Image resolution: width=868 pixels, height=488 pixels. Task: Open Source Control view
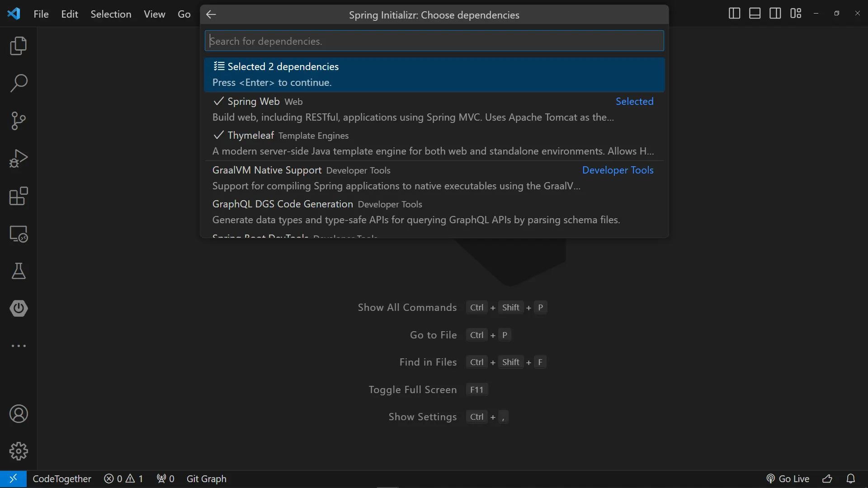point(19,121)
